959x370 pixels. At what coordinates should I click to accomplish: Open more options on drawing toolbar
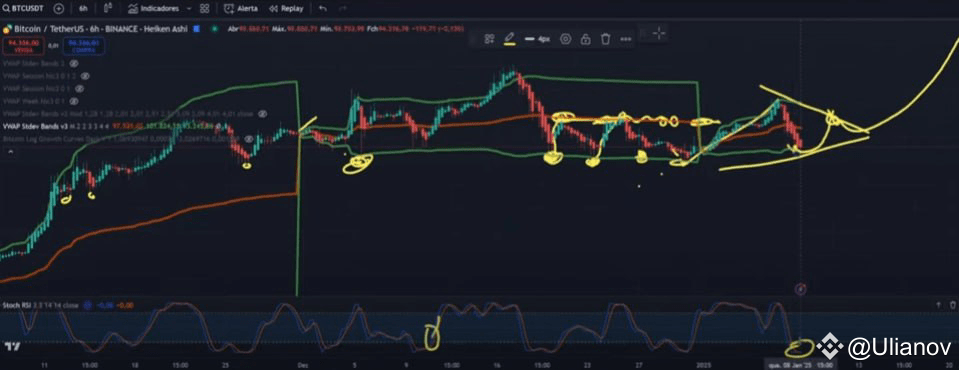pyautogui.click(x=625, y=39)
